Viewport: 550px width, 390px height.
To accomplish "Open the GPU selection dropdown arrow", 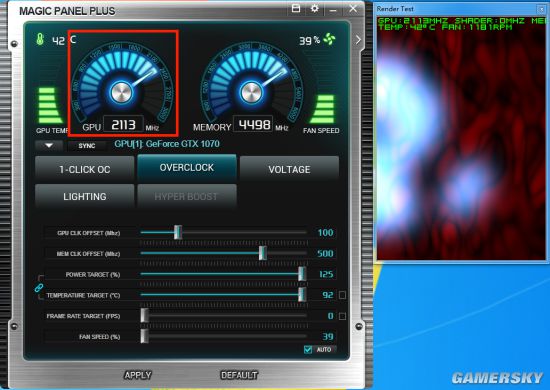I will 49,146.
